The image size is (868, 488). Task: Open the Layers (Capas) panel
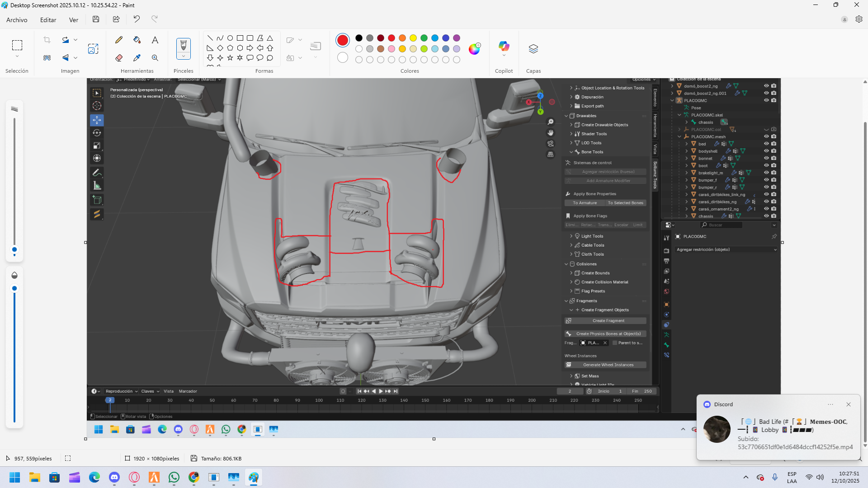click(533, 49)
